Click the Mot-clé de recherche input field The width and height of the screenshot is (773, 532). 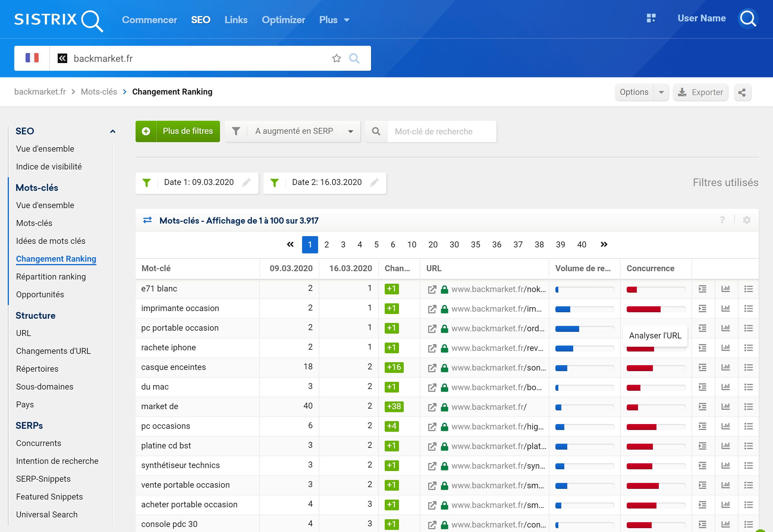pos(442,131)
